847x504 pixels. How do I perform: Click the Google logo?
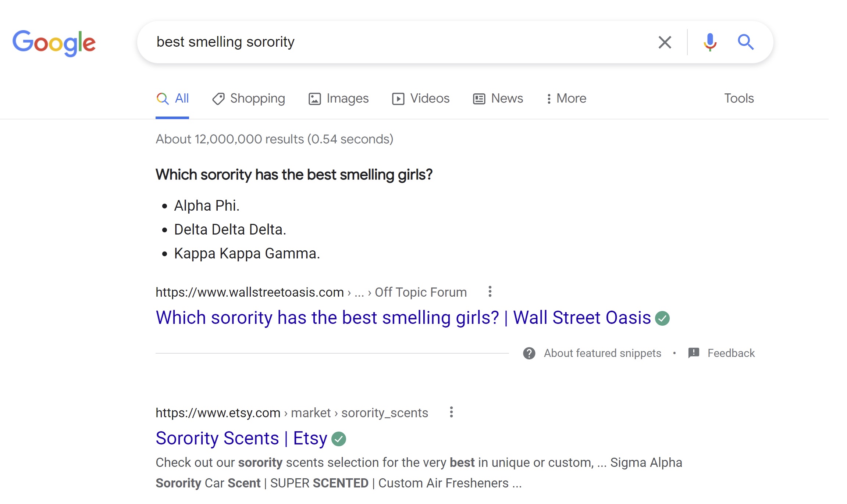pyautogui.click(x=54, y=43)
